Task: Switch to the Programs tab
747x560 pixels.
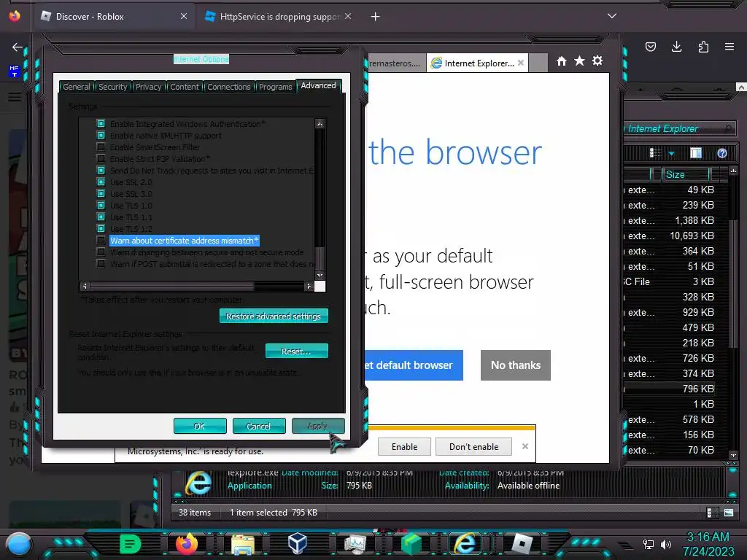Action: [x=275, y=87]
